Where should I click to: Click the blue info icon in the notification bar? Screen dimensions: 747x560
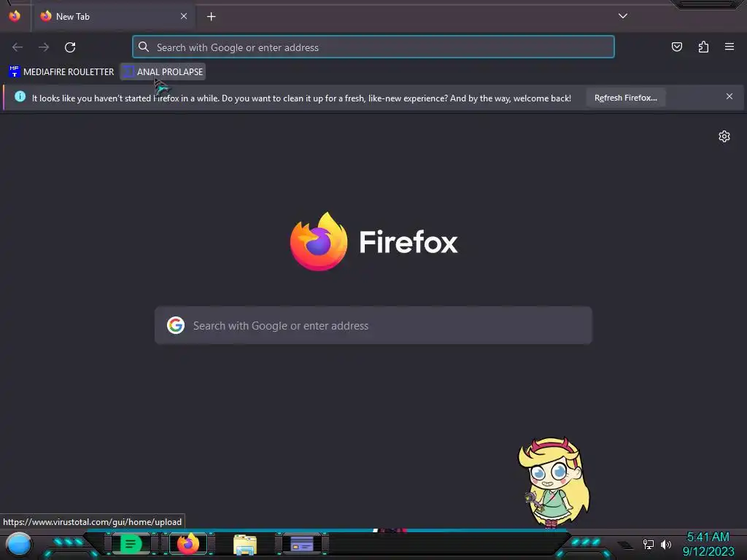click(x=20, y=97)
